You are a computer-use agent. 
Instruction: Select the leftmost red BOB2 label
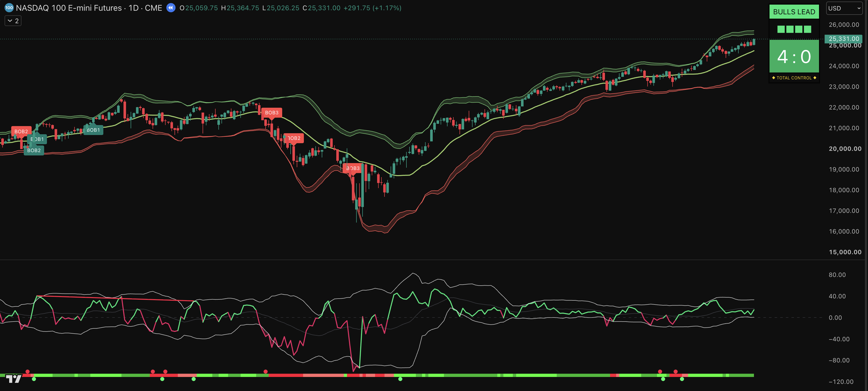coord(21,131)
